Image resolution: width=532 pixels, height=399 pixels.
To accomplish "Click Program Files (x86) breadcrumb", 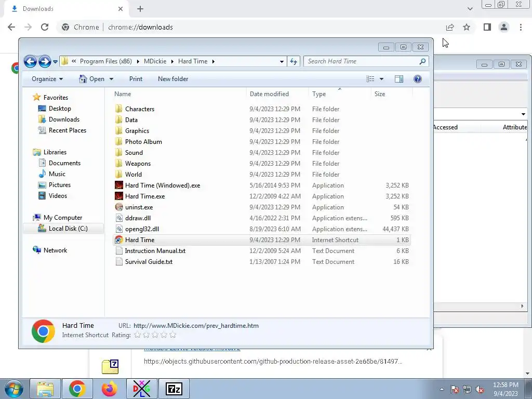I will coord(106,61).
